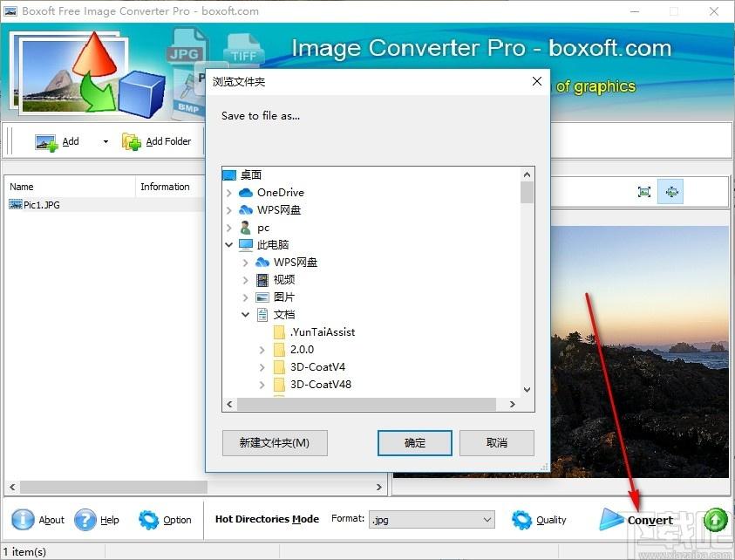This screenshot has height=560, width=735.
Task: Expand the pc user node
Action: [x=228, y=228]
